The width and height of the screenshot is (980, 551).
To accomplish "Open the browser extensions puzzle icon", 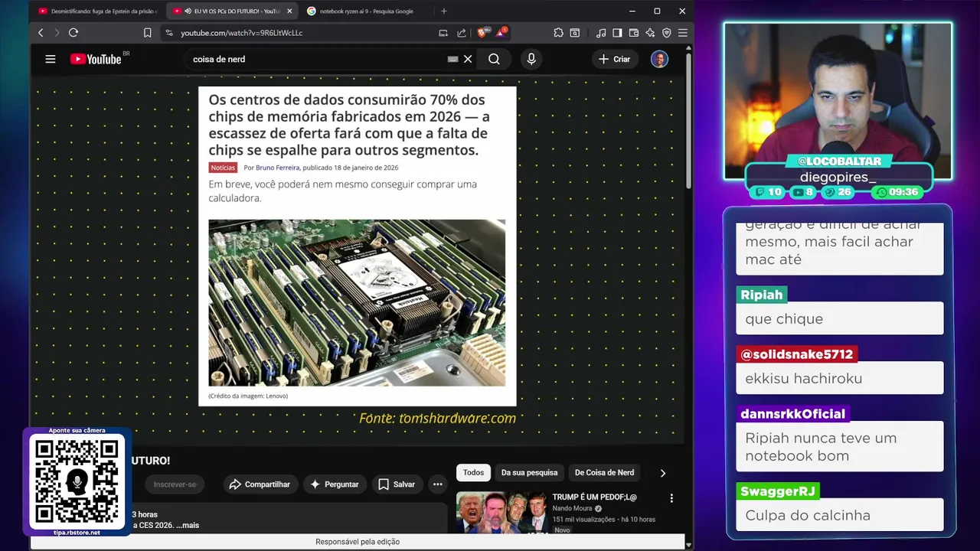I will (x=558, y=33).
